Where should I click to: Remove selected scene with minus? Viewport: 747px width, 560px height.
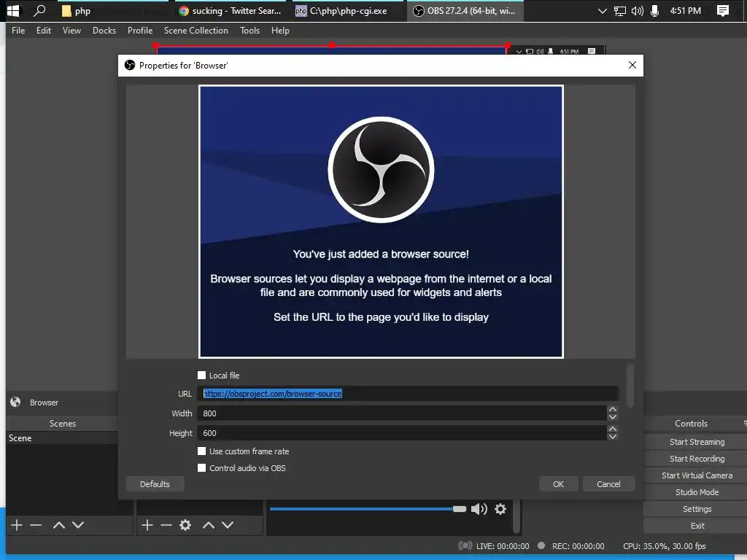tap(36, 525)
